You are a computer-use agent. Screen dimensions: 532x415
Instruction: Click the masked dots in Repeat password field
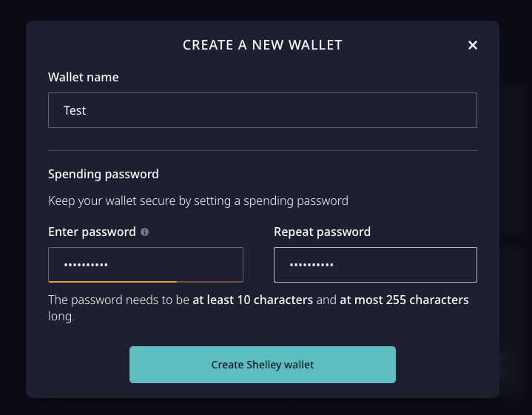(x=312, y=265)
